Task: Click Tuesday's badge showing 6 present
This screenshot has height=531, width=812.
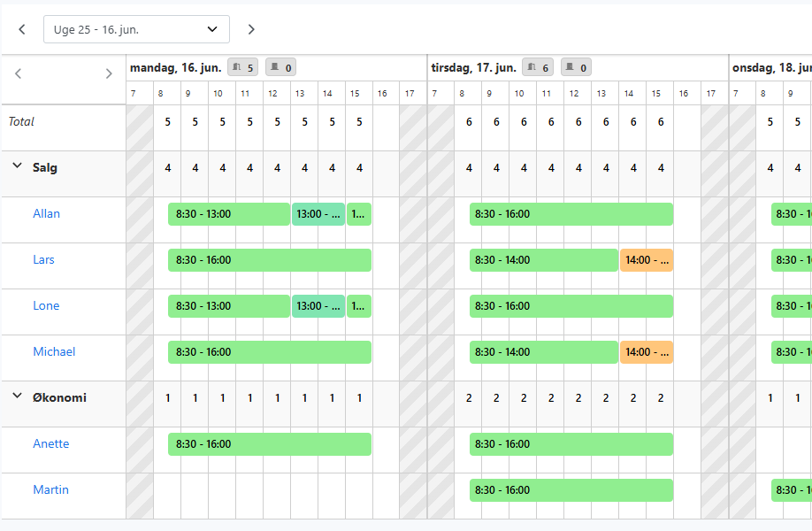Action: 538,67
